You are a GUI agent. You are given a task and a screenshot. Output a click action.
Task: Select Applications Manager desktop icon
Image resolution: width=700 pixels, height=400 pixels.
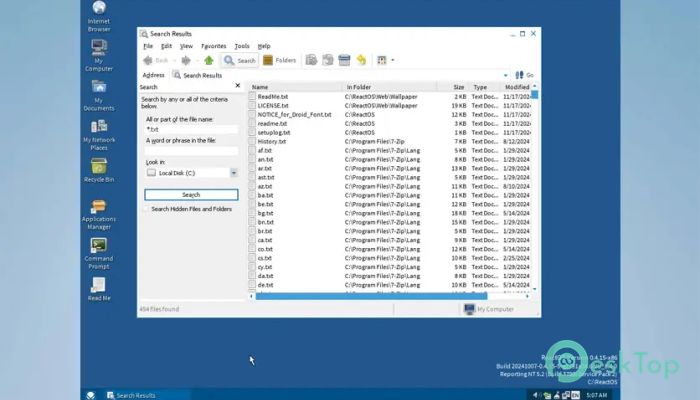click(99, 214)
